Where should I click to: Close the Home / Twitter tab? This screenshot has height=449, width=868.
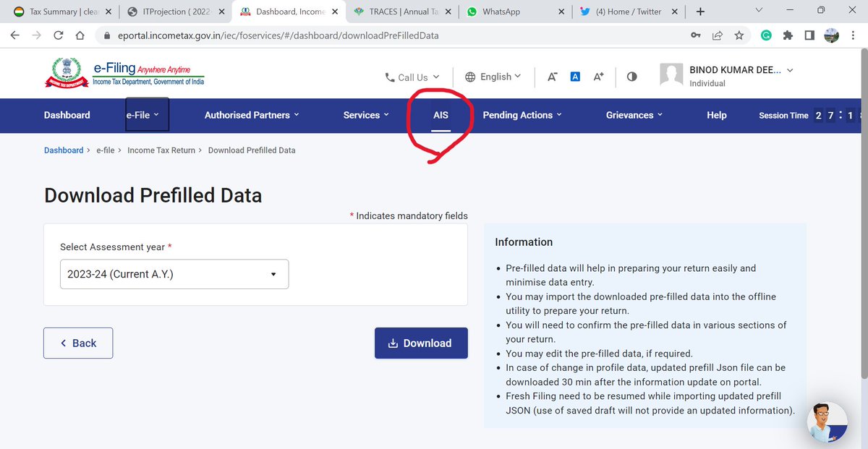point(673,12)
